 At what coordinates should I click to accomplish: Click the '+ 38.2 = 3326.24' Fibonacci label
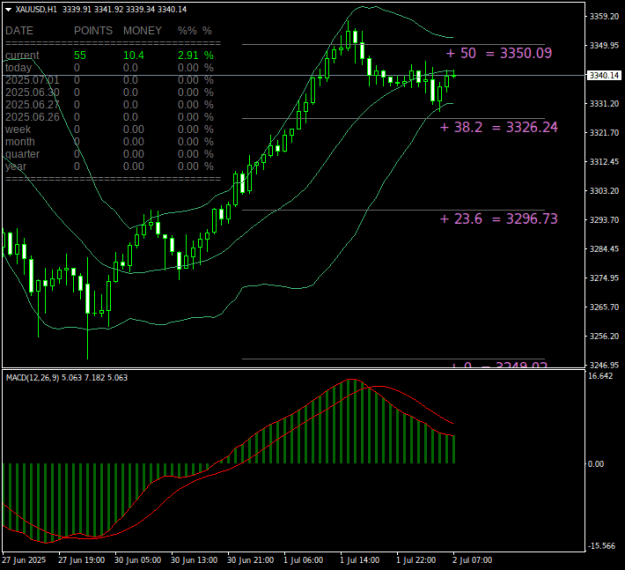click(x=499, y=127)
